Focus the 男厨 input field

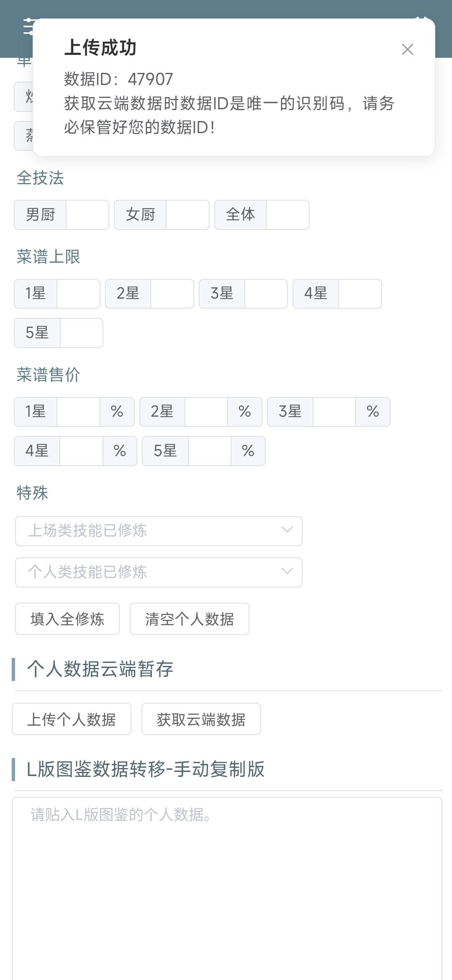click(x=87, y=215)
